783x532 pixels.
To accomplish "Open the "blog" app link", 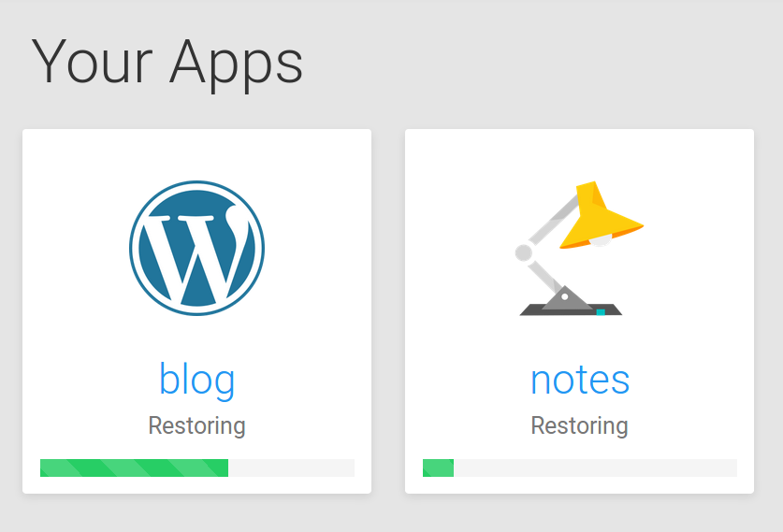I will coord(196,379).
